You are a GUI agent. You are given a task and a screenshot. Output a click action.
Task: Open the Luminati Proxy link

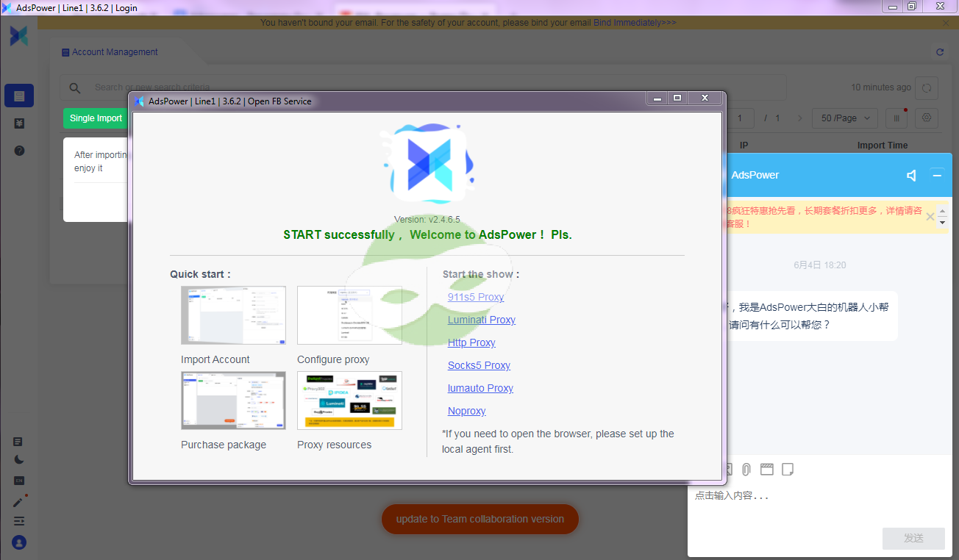[482, 320]
